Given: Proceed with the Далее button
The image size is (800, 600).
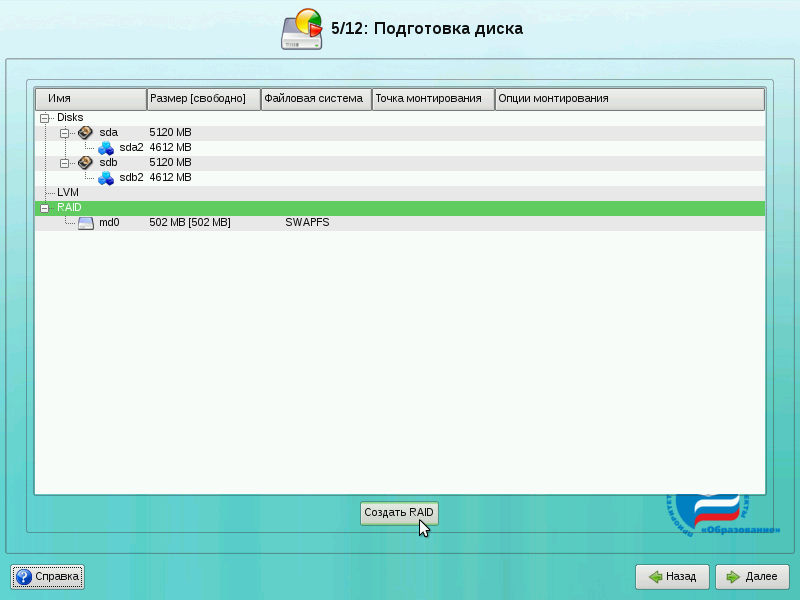Looking at the screenshot, I should point(752,577).
